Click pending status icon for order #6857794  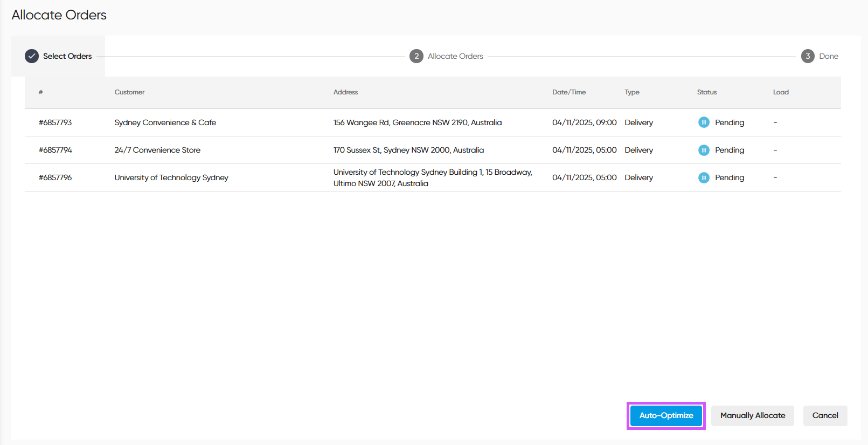tap(704, 150)
